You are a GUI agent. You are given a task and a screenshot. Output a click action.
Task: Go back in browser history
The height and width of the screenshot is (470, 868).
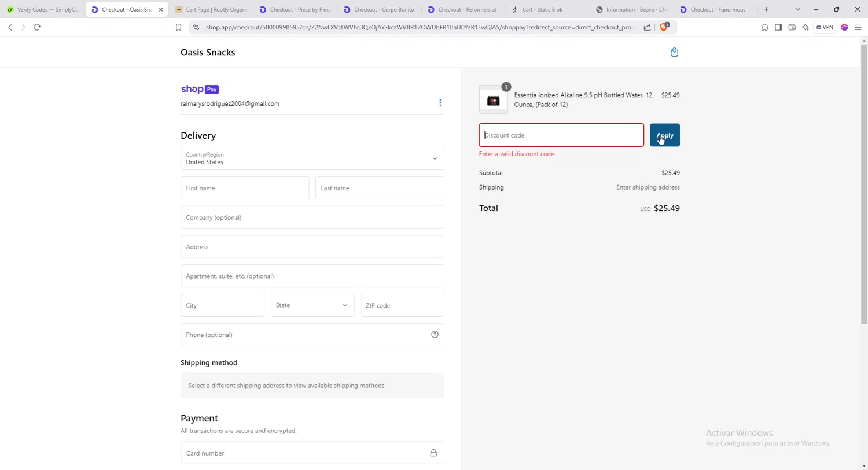[x=10, y=27]
